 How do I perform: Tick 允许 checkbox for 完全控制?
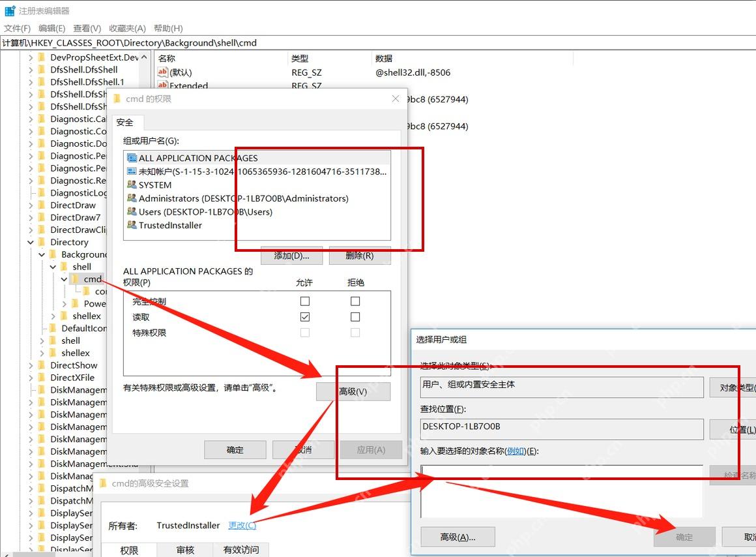[x=305, y=301]
